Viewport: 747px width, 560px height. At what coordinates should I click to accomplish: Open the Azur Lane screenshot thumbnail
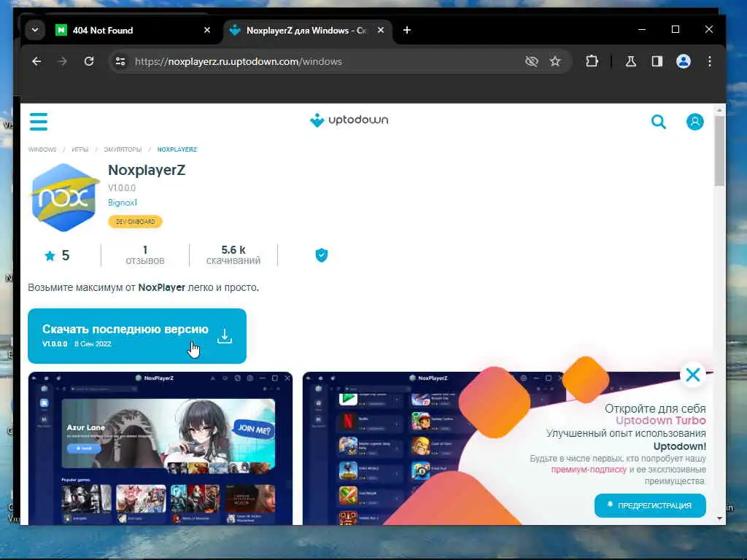coord(160,448)
